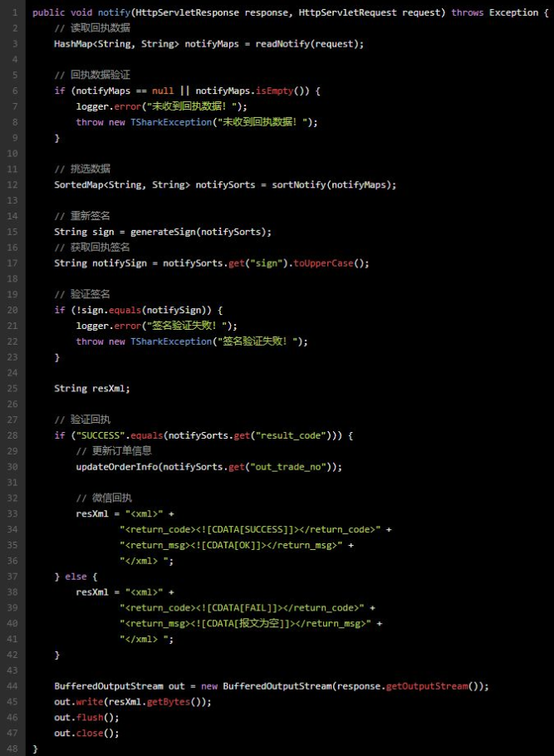Click 'BufferedOutputStream out' on line 44
This screenshot has height=756, width=554.
(120, 686)
